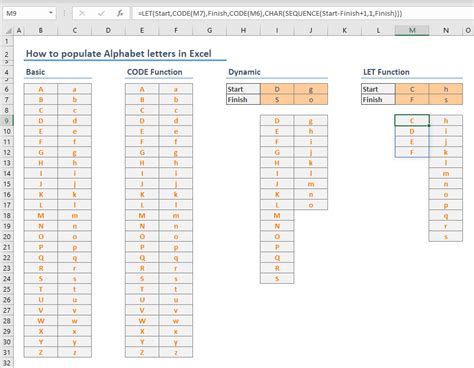Select LET Start cell containing lowercase 'h' in row 6
Screen dimensions: 474x368
coord(446,89)
